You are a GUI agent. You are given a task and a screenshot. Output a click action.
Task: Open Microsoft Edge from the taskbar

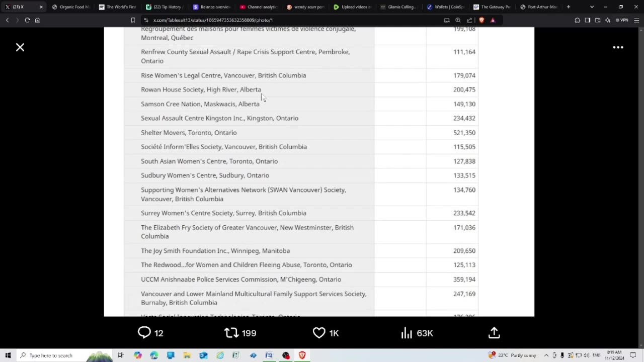[x=154, y=355]
